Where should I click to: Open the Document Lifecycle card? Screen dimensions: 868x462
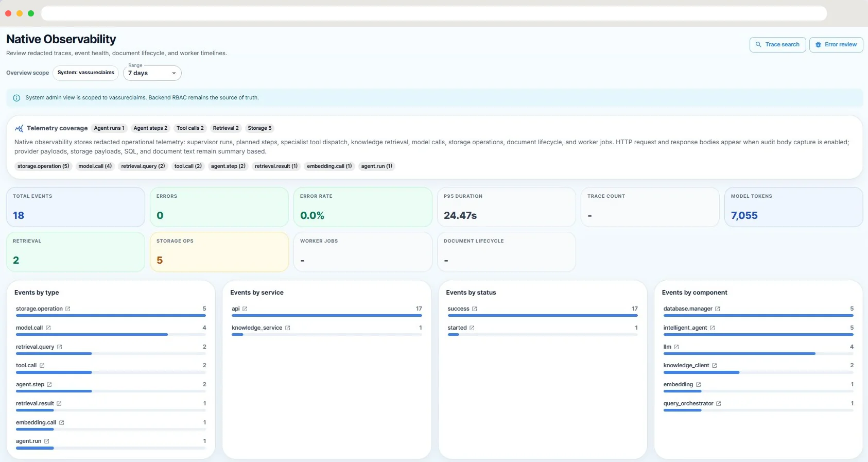[x=507, y=252]
